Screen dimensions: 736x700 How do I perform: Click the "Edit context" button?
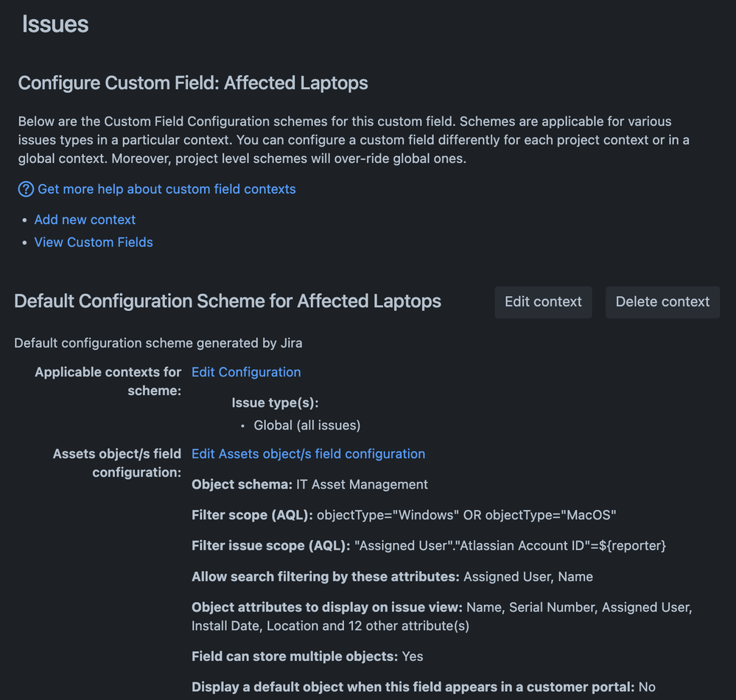[543, 301]
